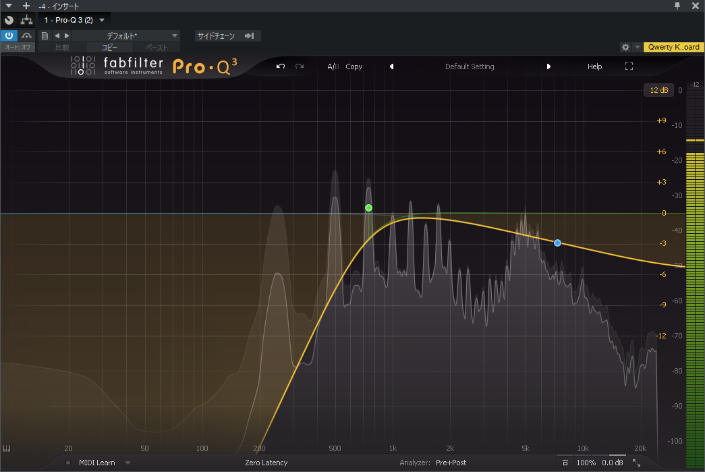
Task: Select the green EQ band node
Action: (369, 208)
